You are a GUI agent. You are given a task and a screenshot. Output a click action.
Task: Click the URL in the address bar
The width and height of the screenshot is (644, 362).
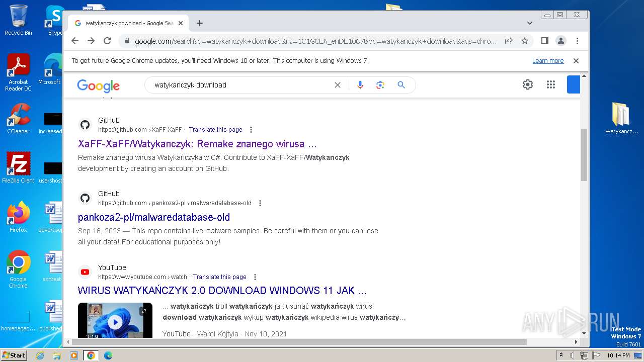(315, 41)
